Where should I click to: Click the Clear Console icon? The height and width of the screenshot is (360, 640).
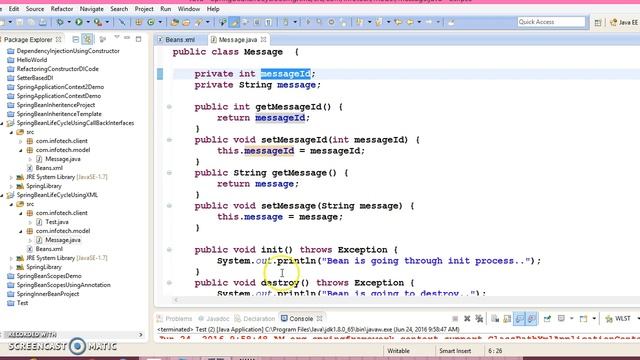[x=495, y=318]
